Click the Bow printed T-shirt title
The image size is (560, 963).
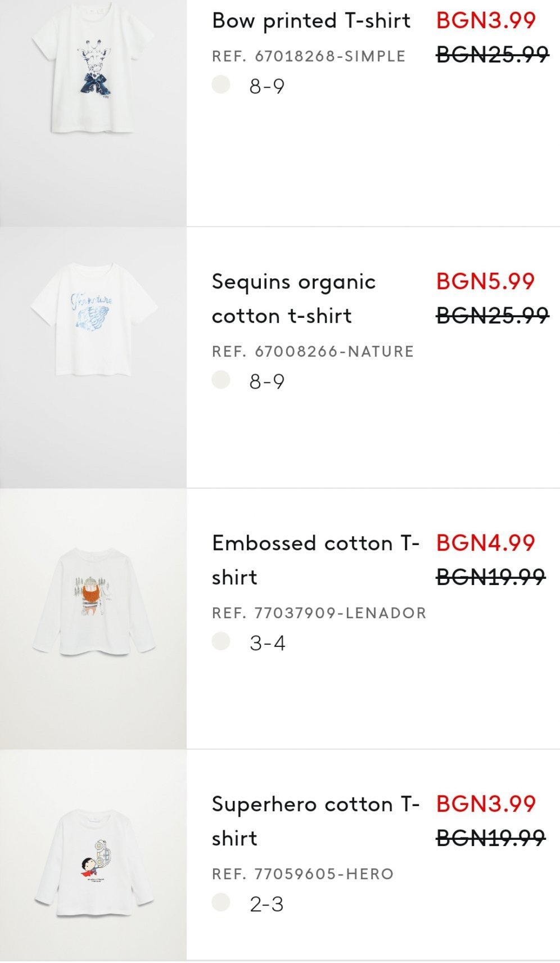[x=311, y=21]
